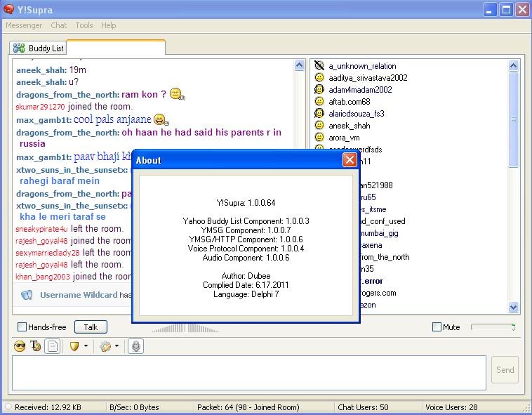Click the Talk button
The width and height of the screenshot is (532, 415).
click(x=91, y=327)
